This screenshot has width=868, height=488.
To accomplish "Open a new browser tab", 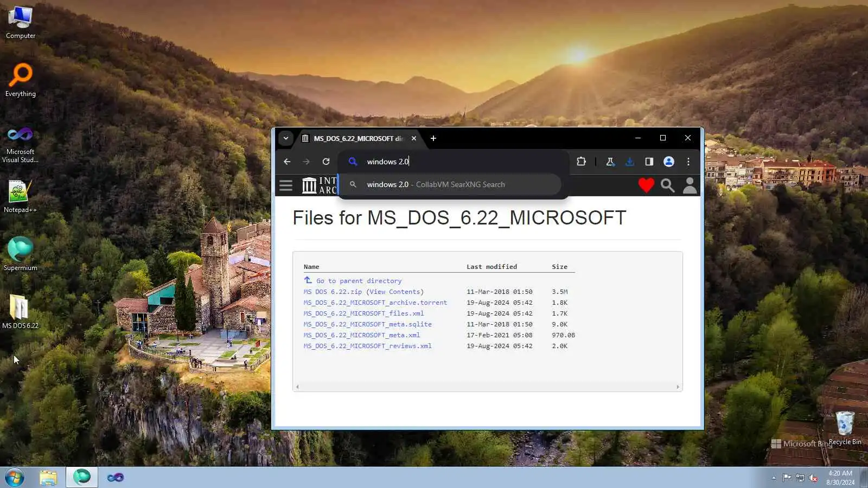I will coord(433,138).
